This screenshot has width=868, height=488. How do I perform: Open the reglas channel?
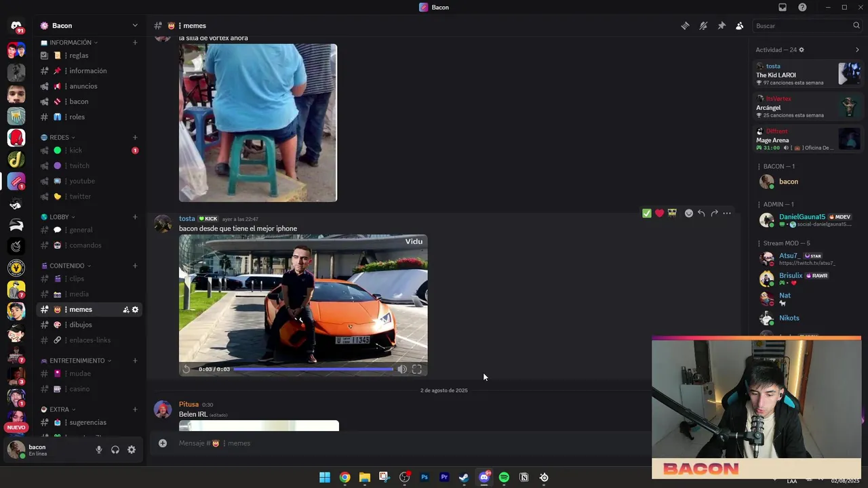[x=89, y=56]
